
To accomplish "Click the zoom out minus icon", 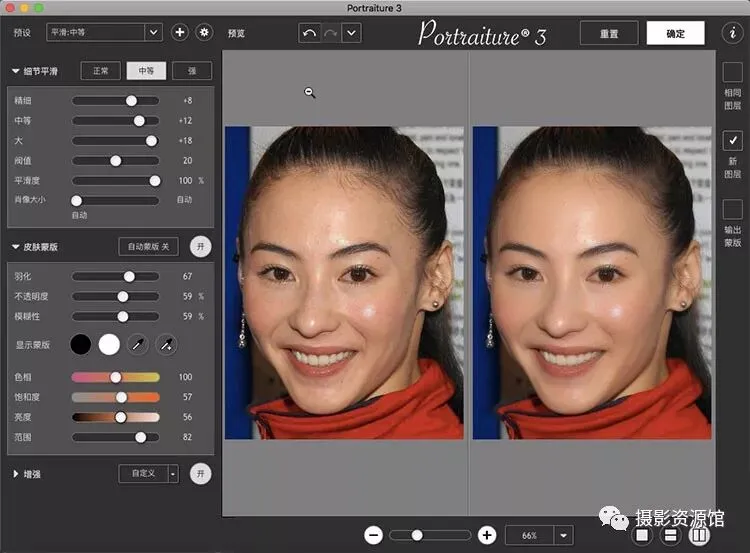I will click(374, 535).
